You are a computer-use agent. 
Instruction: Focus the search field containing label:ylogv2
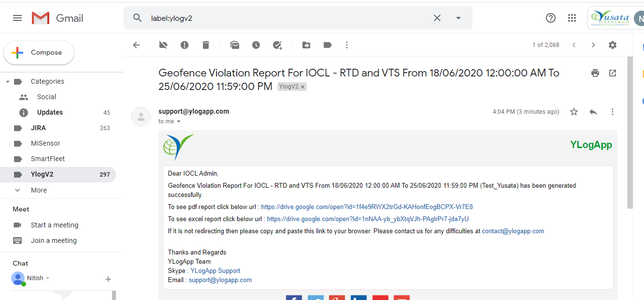pyautogui.click(x=287, y=18)
